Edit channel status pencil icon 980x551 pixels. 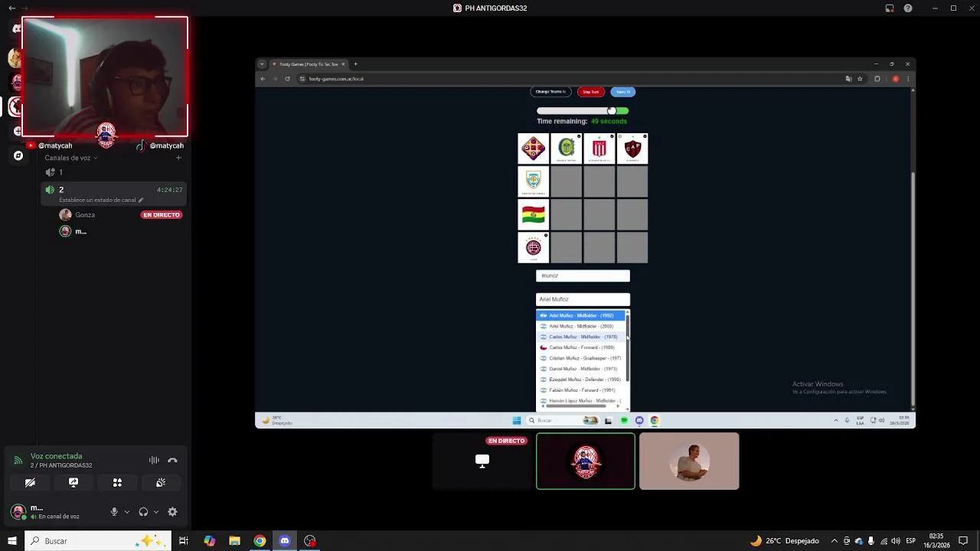pyautogui.click(x=141, y=201)
